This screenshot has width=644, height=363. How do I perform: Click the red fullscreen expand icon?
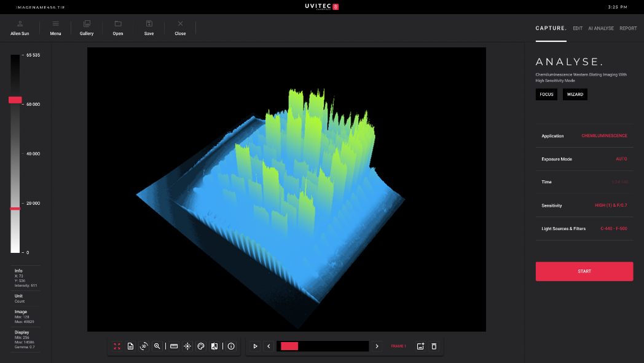pos(117,346)
